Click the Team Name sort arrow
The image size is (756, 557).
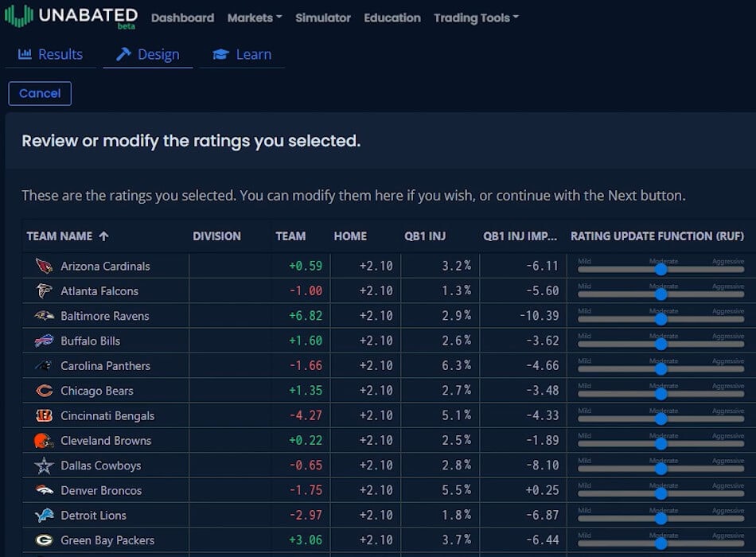coord(103,236)
